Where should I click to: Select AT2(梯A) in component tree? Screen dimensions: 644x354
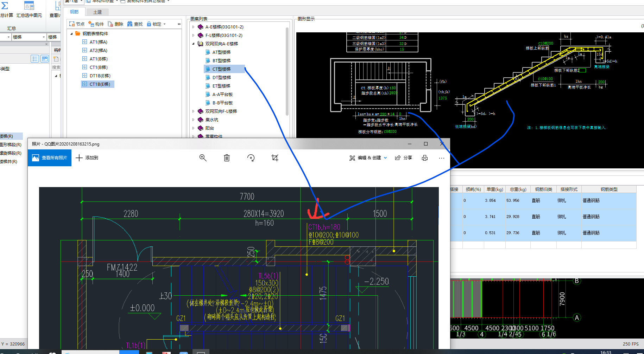(x=98, y=50)
